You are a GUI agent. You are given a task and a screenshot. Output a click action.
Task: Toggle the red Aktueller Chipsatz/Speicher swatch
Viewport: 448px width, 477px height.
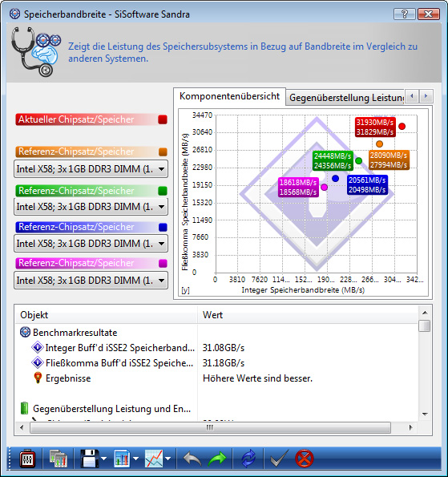pos(163,119)
